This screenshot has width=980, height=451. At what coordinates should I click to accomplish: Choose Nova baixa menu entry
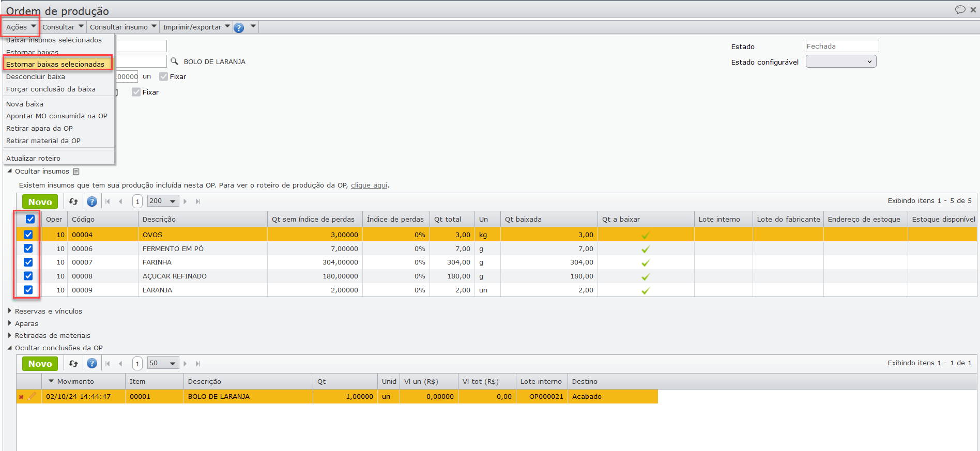(x=25, y=104)
